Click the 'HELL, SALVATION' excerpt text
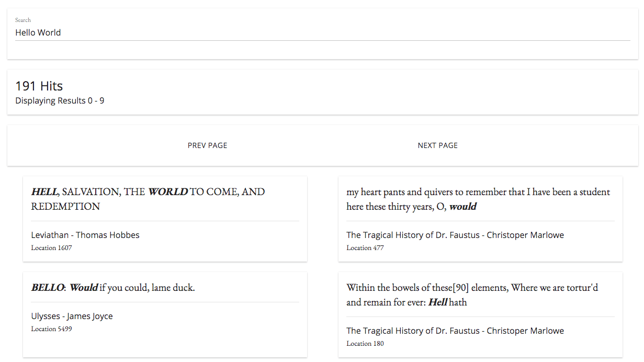644x362 pixels. click(147, 199)
